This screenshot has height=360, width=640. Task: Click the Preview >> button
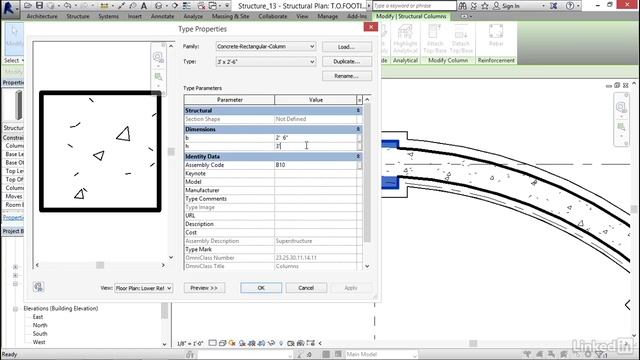click(x=204, y=288)
